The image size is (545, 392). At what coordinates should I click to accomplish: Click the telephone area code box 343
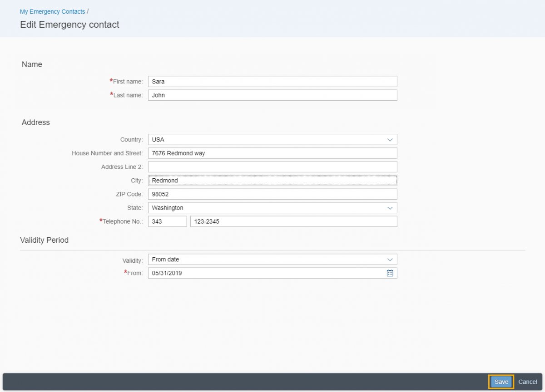[x=167, y=221]
